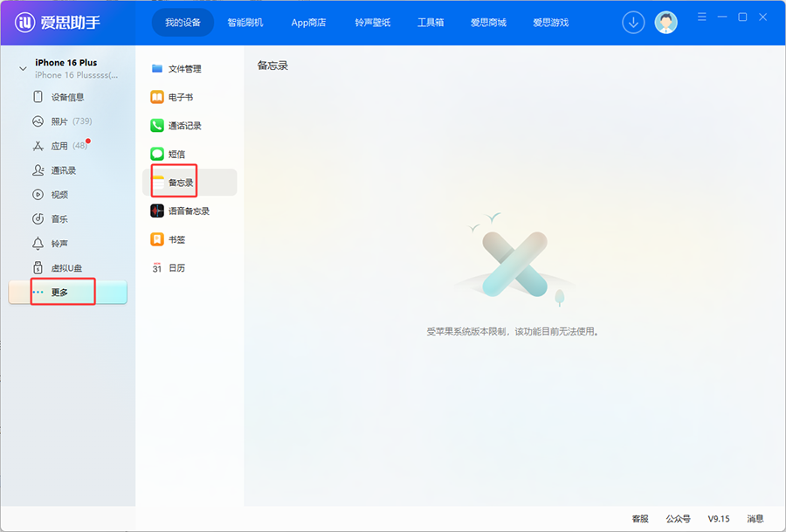Select the 设备信息 phone icon
Screen dimensions: 786x532
coord(38,97)
